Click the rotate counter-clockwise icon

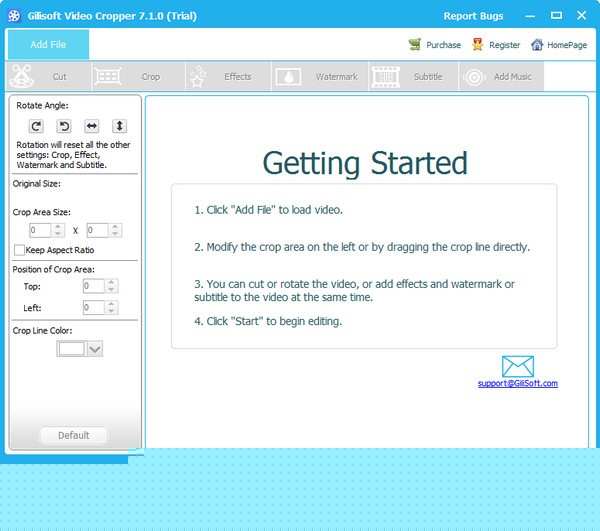coord(64,126)
